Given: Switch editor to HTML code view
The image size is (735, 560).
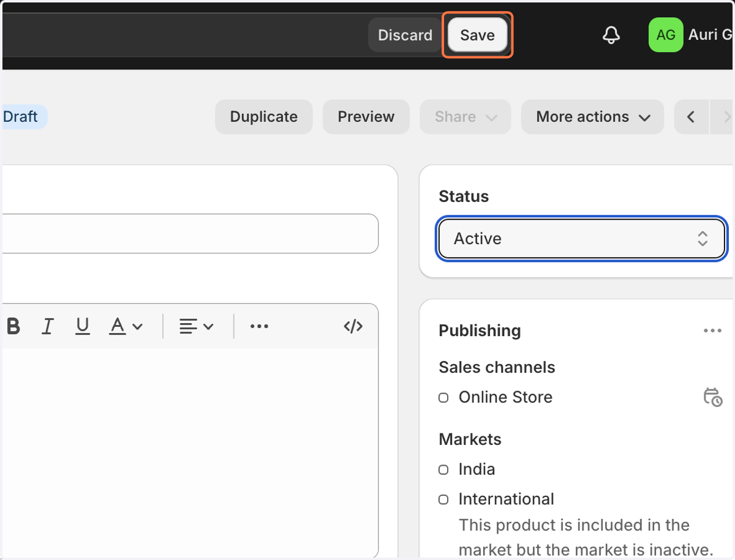Looking at the screenshot, I should [x=353, y=326].
